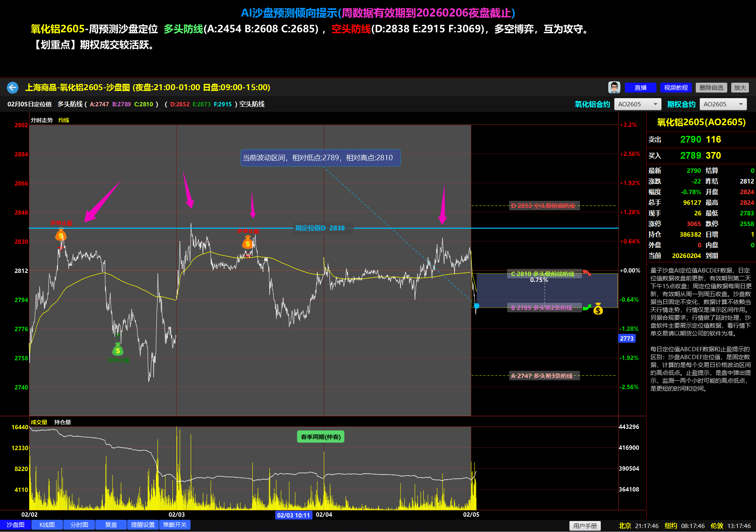
Task: Click the 02/03 10:11 time marker
Action: coord(293,515)
